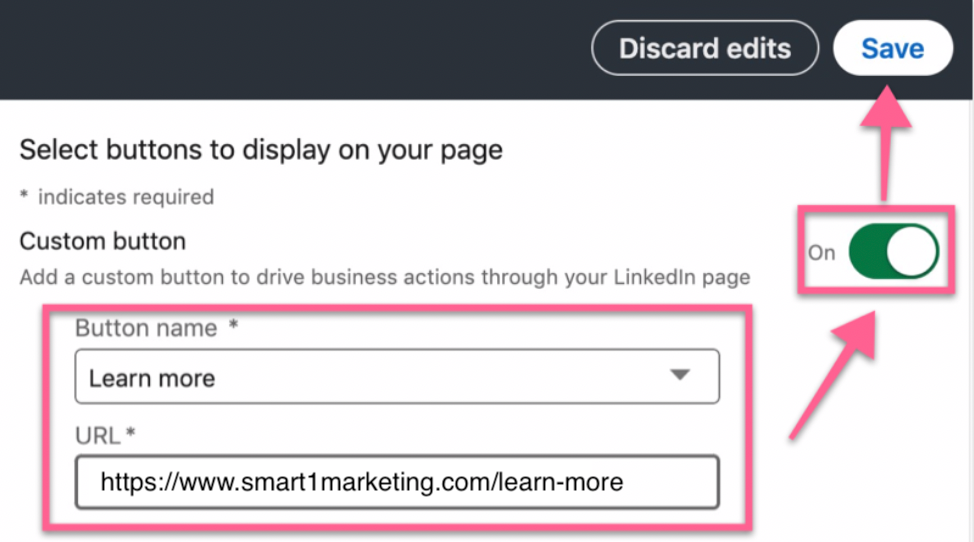The width and height of the screenshot is (974, 542).
Task: Open the Button name dropdown
Action: 397,377
